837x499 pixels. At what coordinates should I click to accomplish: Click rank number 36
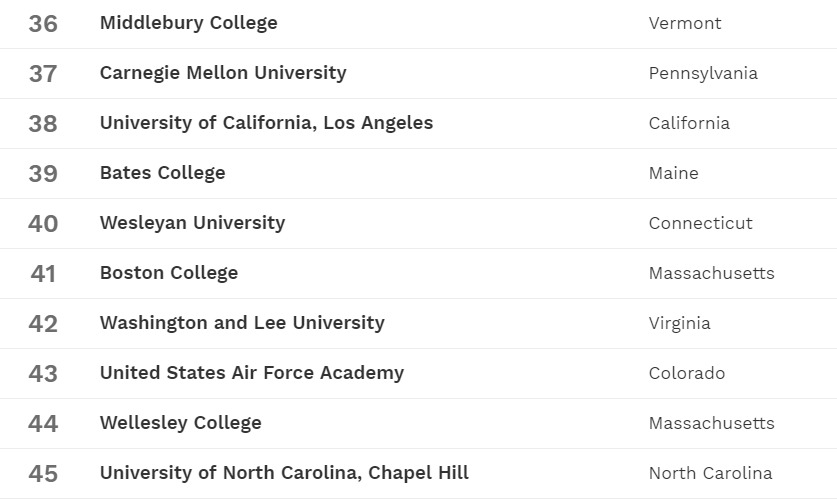(43, 23)
